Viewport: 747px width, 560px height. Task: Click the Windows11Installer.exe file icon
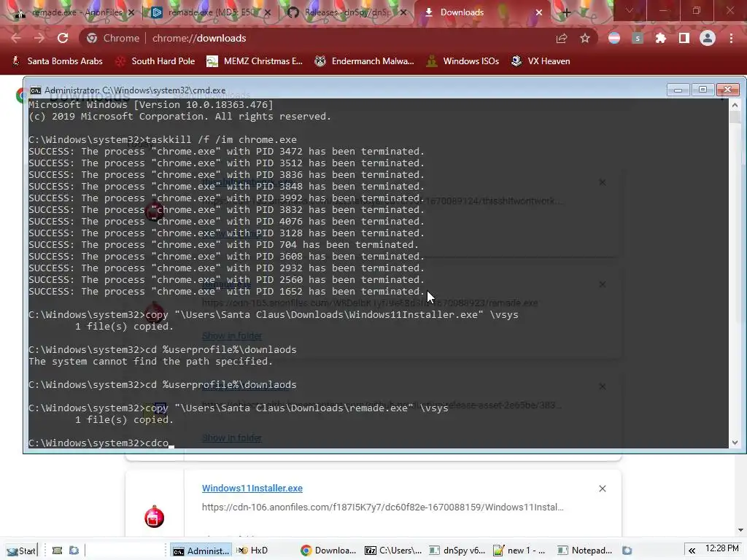(155, 517)
